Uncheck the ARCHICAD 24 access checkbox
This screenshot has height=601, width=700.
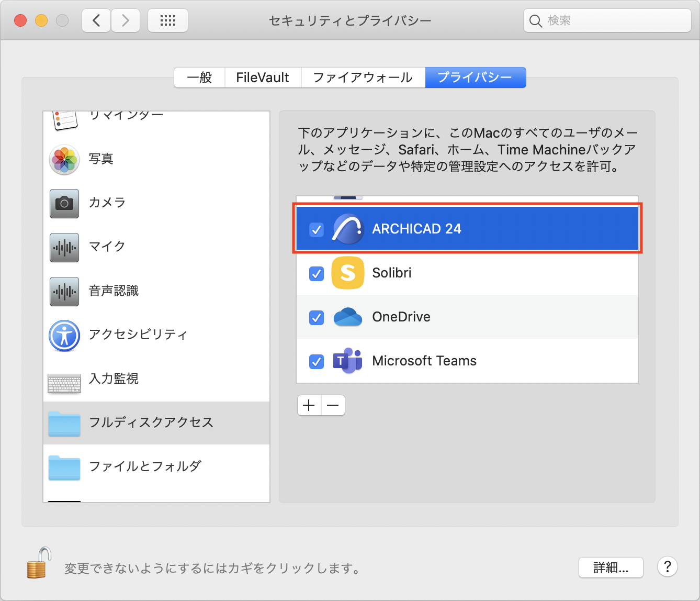click(x=315, y=229)
